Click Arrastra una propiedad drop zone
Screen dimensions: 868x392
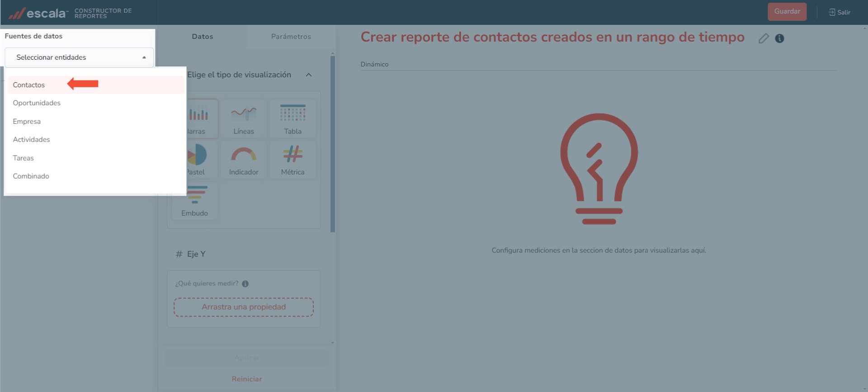click(244, 307)
